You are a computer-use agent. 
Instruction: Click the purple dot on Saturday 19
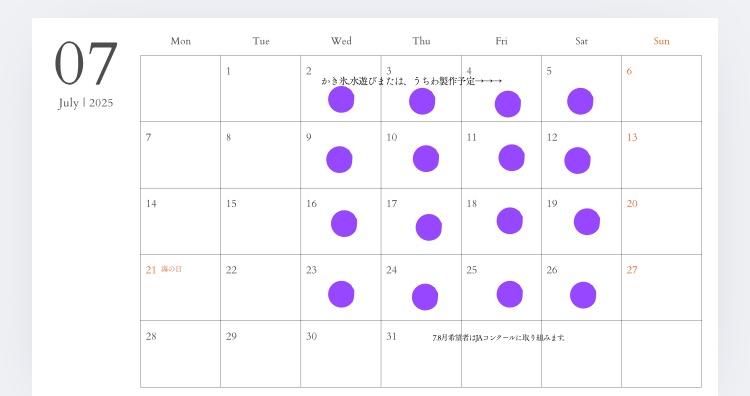point(586,222)
